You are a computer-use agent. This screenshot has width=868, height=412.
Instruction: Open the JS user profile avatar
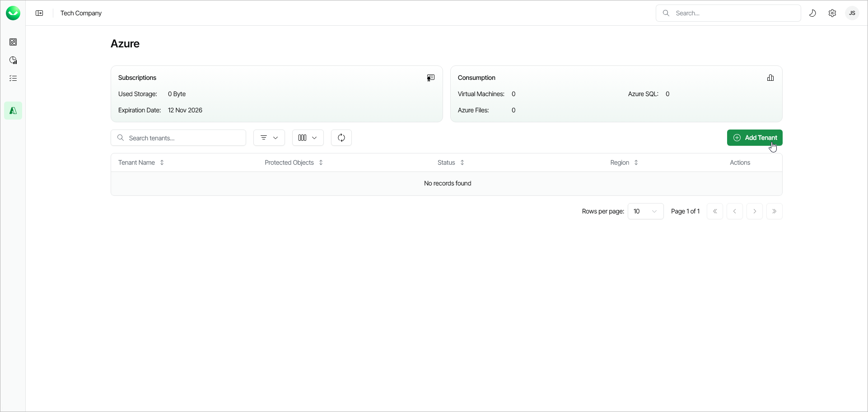852,13
